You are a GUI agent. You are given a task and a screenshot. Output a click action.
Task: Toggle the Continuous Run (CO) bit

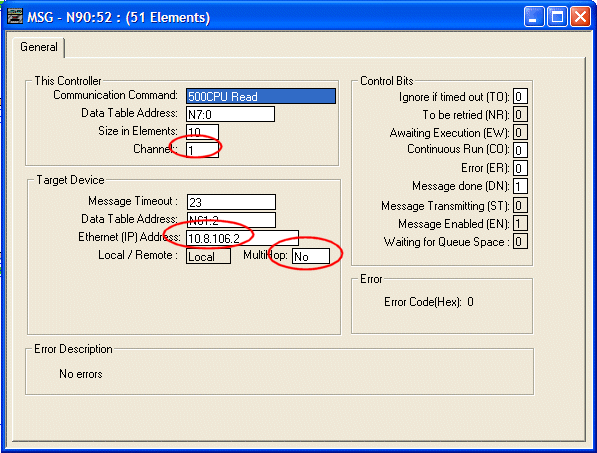pos(520,150)
